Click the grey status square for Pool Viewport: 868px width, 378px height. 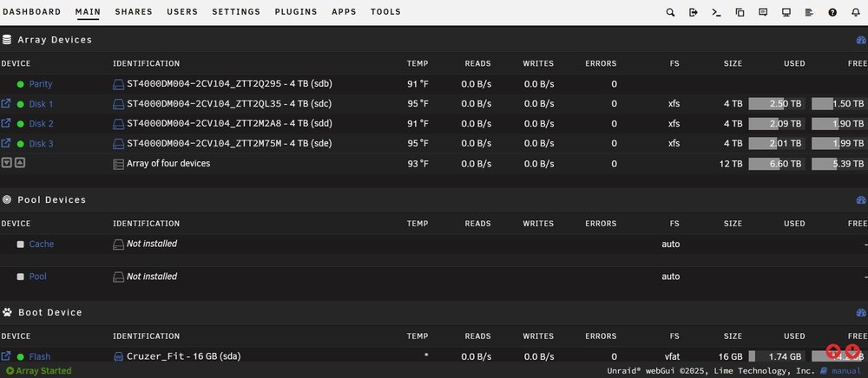[21, 277]
